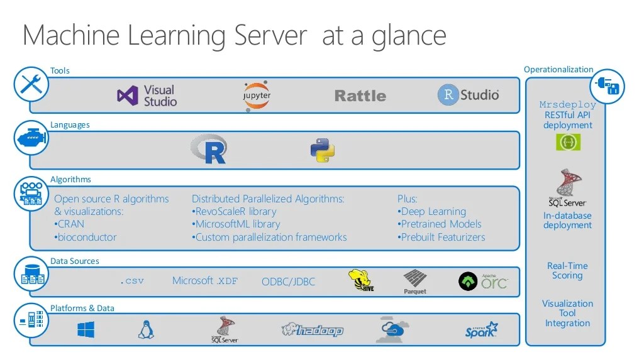
Task: Click the Algorithms section header
Action: (70, 179)
